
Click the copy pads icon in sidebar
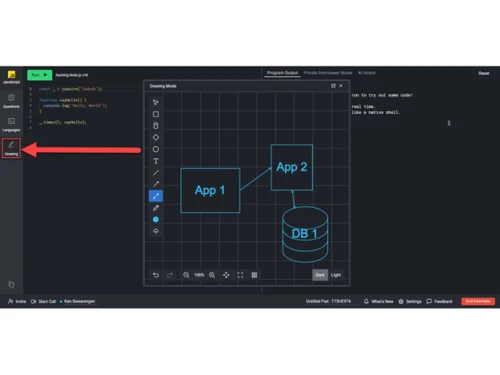coord(11,284)
